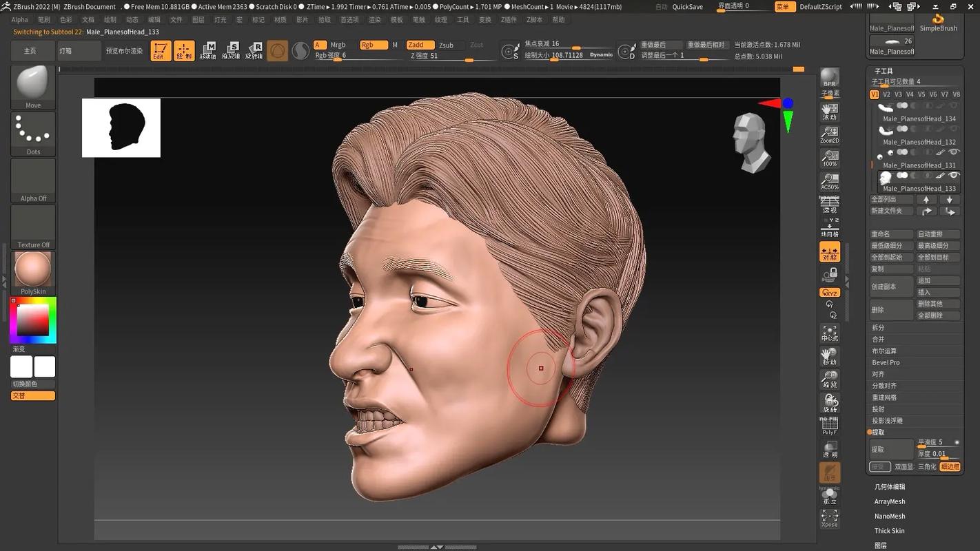This screenshot has width=980, height=551.
Task: Toggle Edit mode button
Action: (161, 51)
